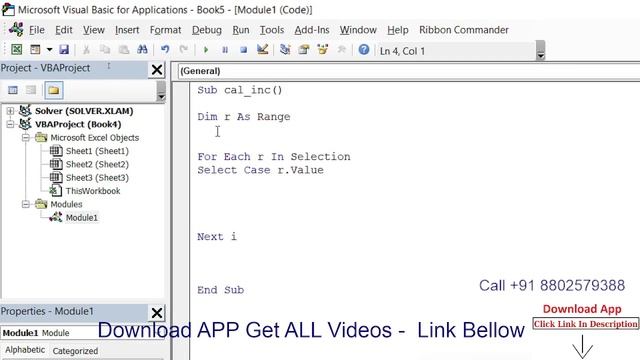Open the Window menu
Screen dimensions: 640x360
(358, 30)
